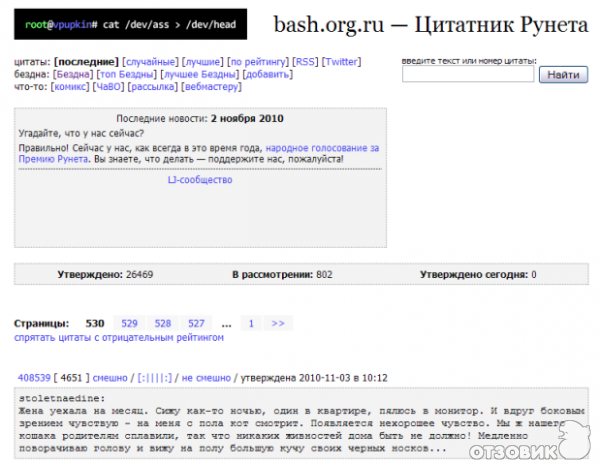Open the случайные quotes link
Screen dimensions: 600x465
(x=150, y=62)
